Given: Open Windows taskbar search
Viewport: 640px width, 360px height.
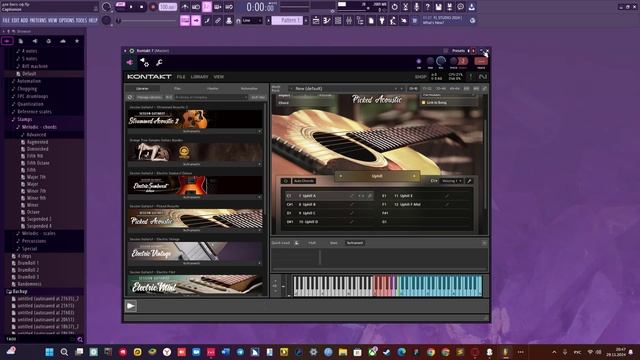Looking at the screenshot, I should point(64,352).
